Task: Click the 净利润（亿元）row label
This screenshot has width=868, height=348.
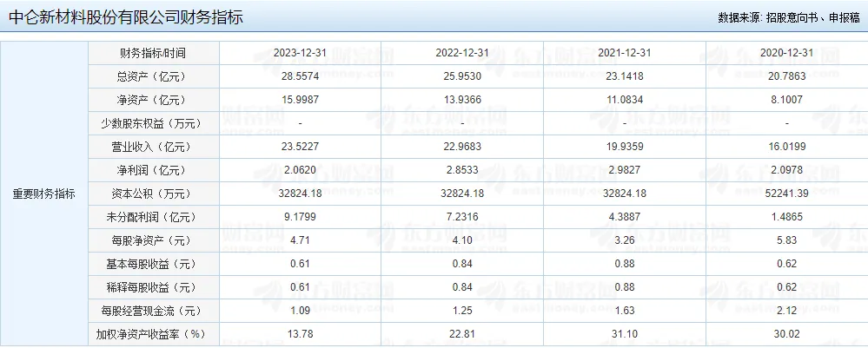Action: (153, 170)
